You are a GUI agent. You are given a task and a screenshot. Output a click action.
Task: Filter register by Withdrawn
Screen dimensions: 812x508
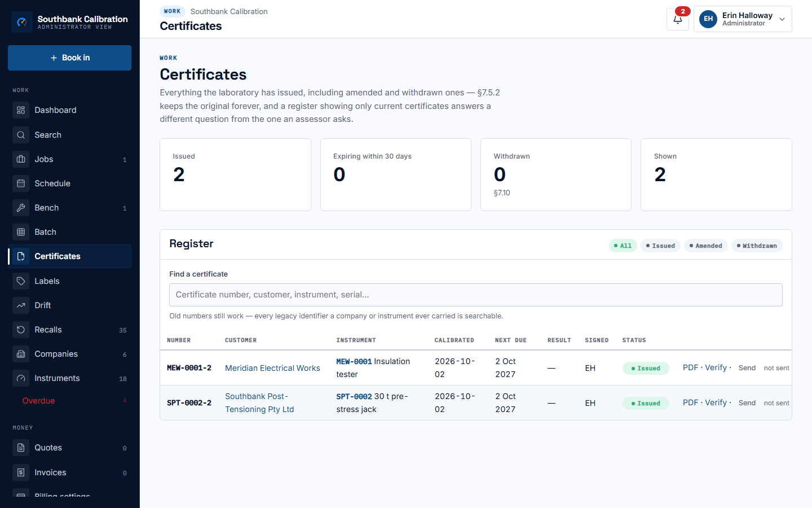click(757, 246)
